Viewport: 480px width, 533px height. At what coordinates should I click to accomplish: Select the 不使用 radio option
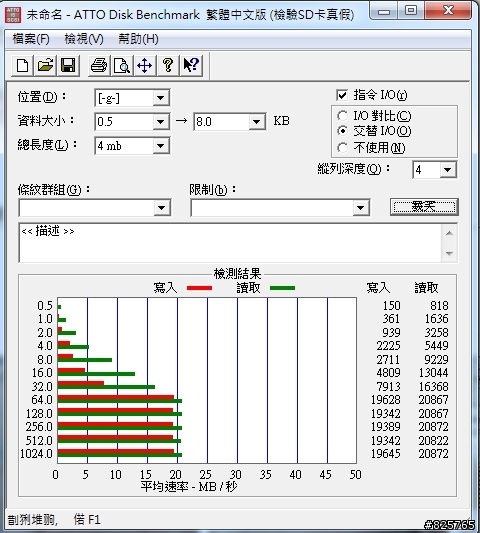(342, 148)
